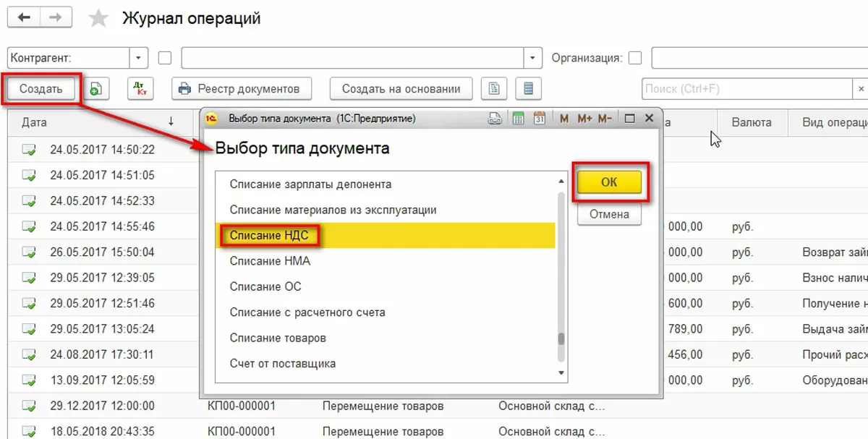Select row dated 29.05.2017 12:51:46

pyautogui.click(x=101, y=304)
